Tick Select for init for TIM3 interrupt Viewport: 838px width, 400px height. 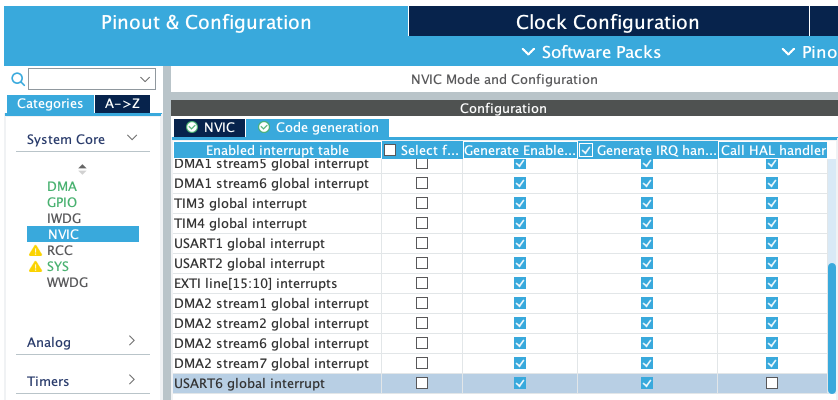pyautogui.click(x=422, y=203)
